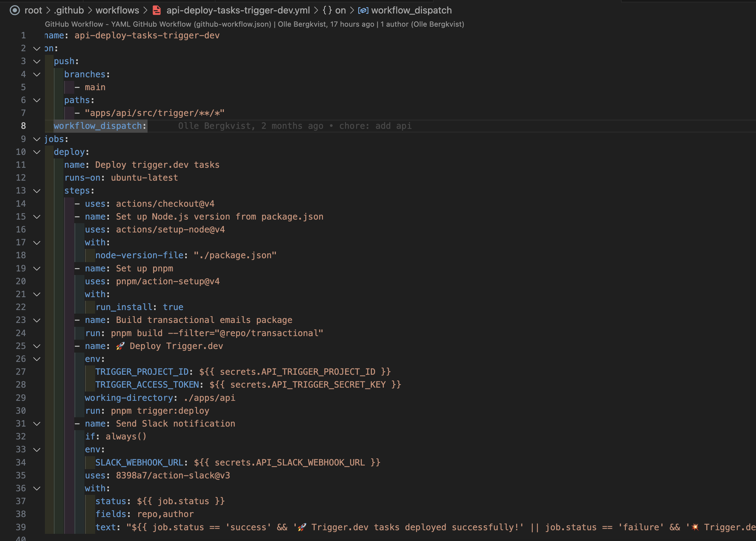This screenshot has width=756, height=541.
Task: Fold the Node.js setup step at line 15
Action: [x=37, y=217]
